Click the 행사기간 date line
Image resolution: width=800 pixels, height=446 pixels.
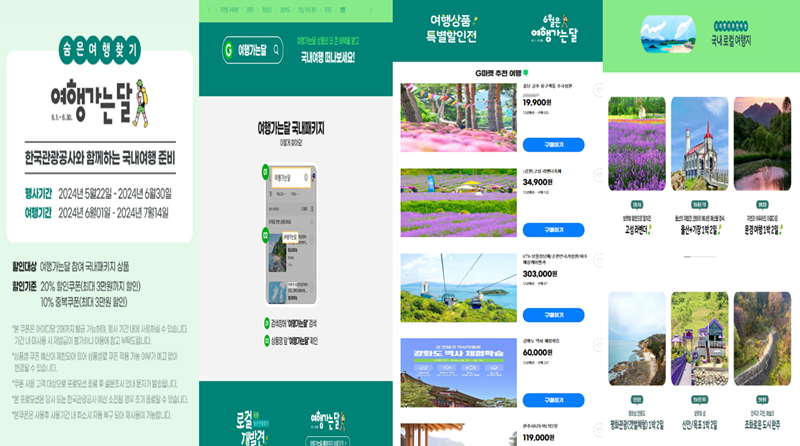coord(98,194)
